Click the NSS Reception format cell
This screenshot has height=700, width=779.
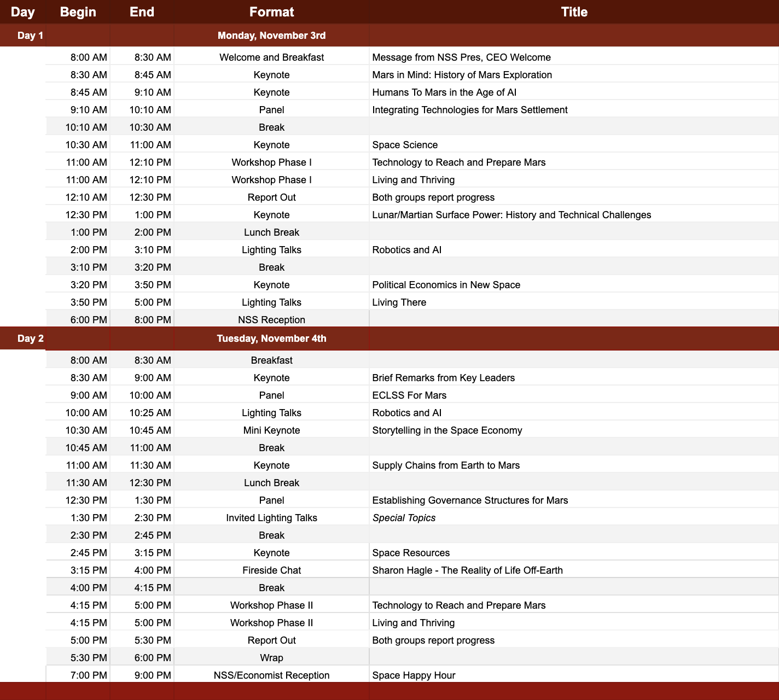[271, 320]
